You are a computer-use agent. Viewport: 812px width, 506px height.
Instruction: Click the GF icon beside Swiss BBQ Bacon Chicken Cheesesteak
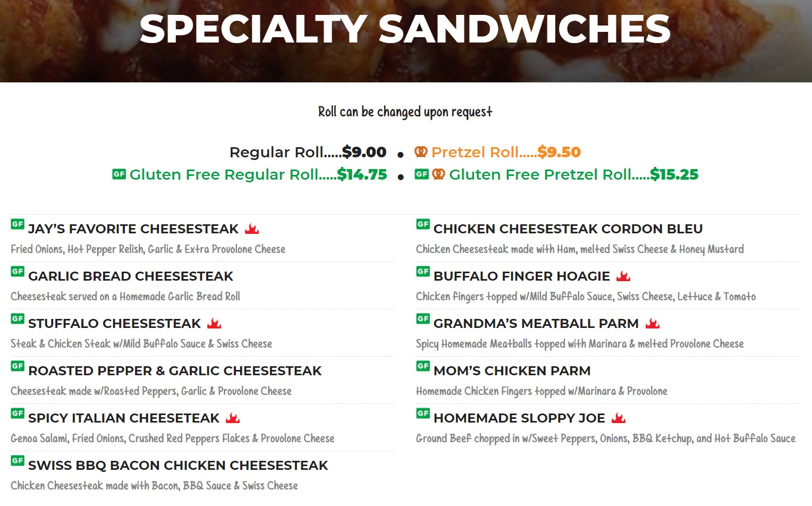tap(18, 461)
